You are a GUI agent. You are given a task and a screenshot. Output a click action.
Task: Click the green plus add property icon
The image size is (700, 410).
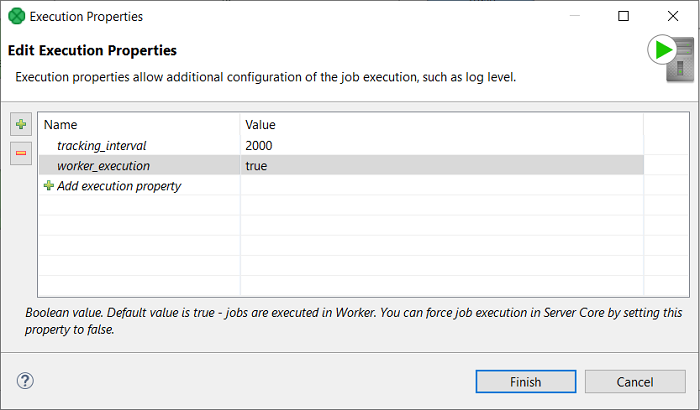click(21, 125)
